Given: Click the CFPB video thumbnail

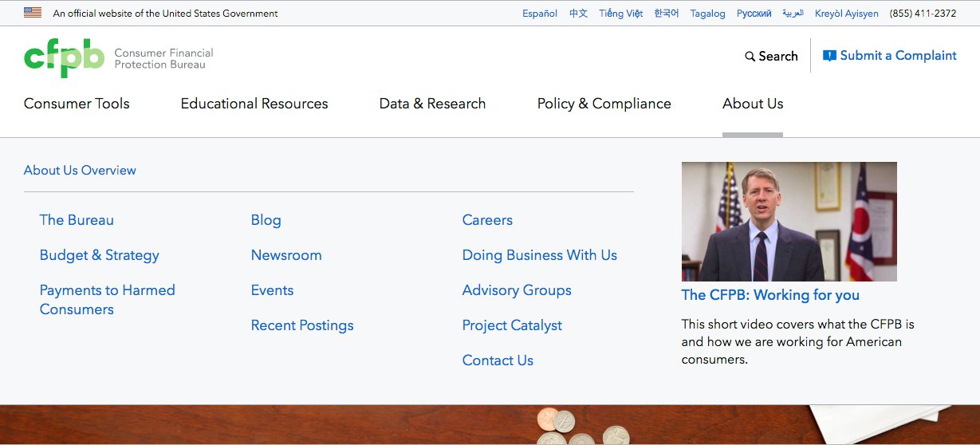Looking at the screenshot, I should click(789, 221).
